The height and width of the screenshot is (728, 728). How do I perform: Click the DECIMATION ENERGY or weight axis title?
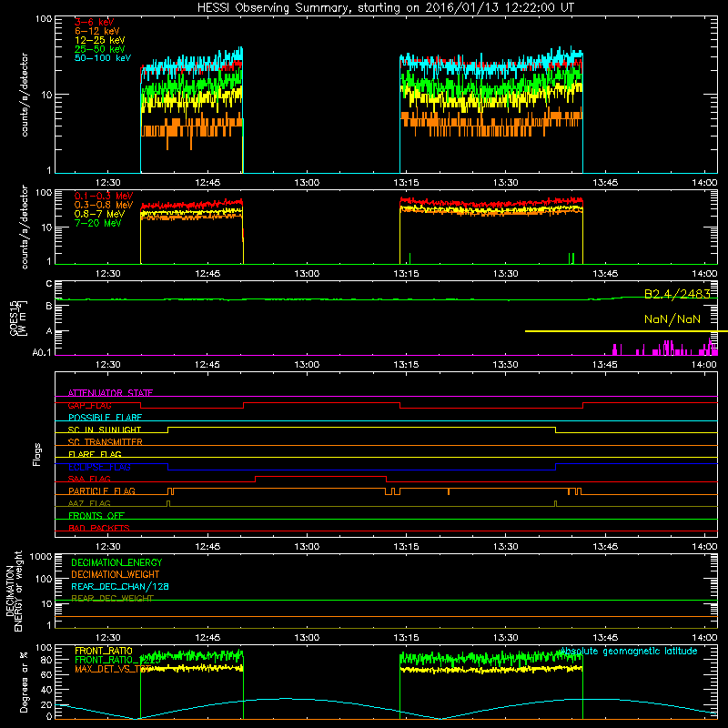click(15, 591)
